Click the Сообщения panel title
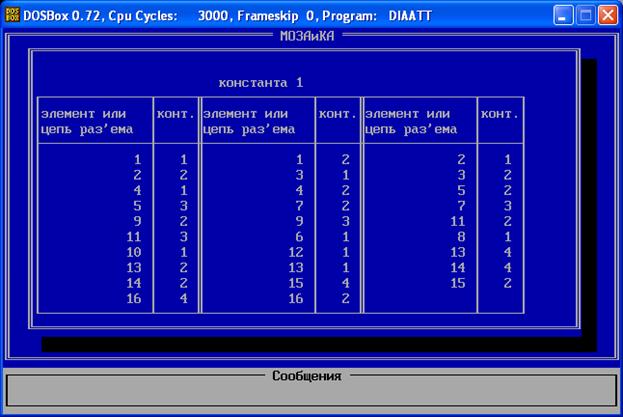This screenshot has width=623, height=417. click(306, 376)
